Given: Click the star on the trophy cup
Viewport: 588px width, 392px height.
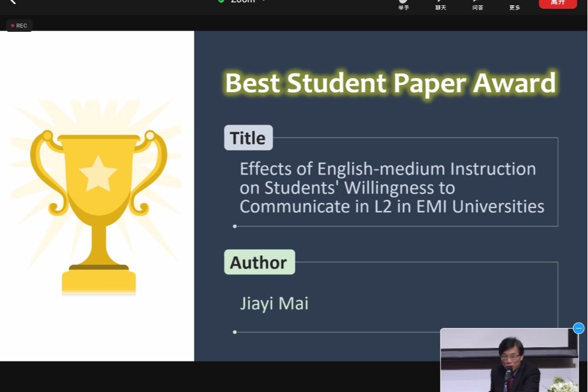Looking at the screenshot, I should coord(98,173).
